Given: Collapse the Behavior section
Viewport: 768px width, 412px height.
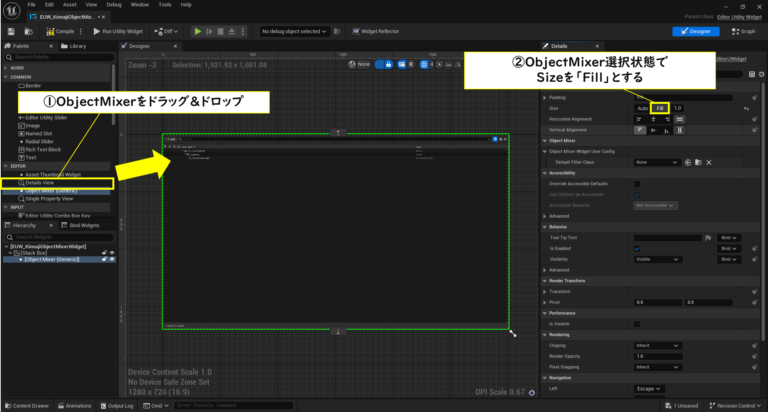Looking at the screenshot, I should coord(544,226).
